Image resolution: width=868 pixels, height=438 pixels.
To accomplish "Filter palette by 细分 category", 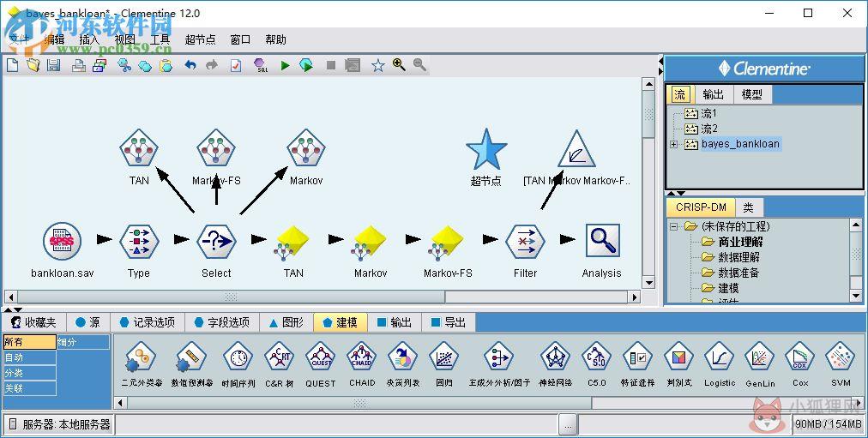I will [x=83, y=342].
